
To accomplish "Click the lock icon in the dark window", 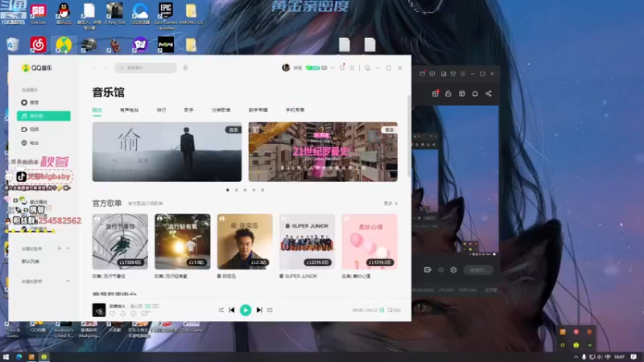I will point(448,93).
